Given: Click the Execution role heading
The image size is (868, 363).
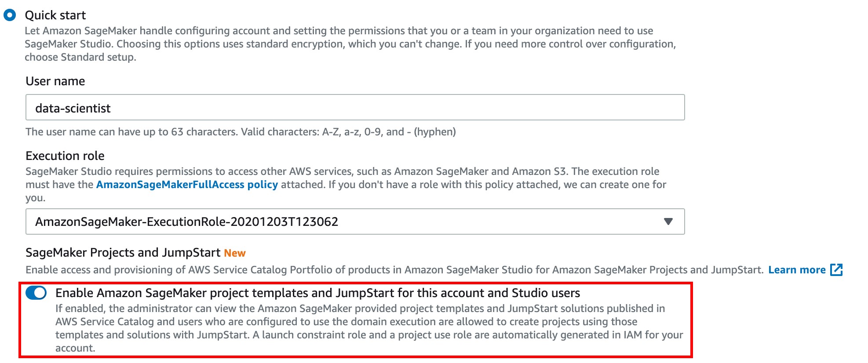Looking at the screenshot, I should point(65,156).
